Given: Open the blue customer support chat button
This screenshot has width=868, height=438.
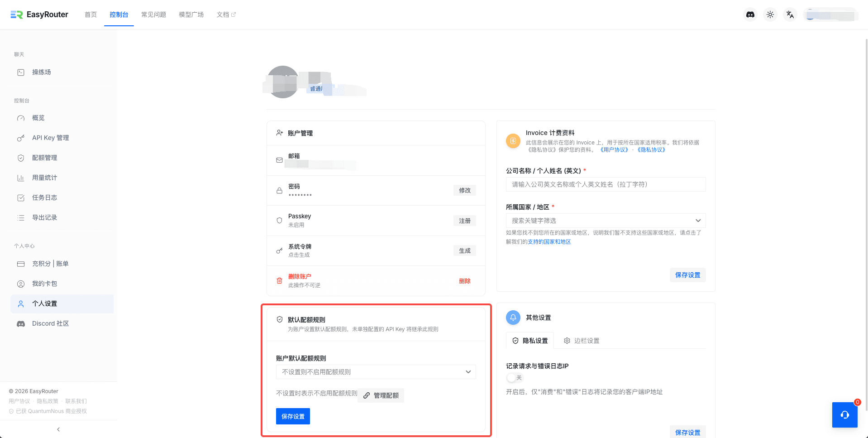Looking at the screenshot, I should pyautogui.click(x=844, y=415).
